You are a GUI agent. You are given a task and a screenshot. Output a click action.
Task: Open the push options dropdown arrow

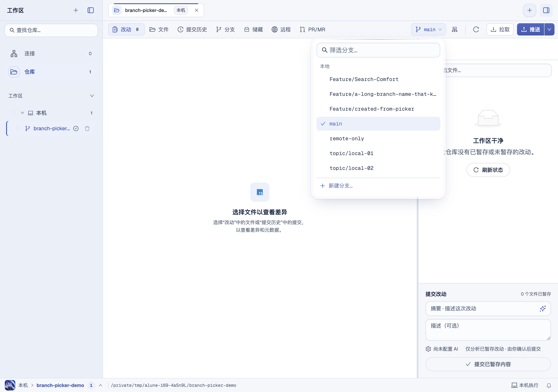coord(549,29)
